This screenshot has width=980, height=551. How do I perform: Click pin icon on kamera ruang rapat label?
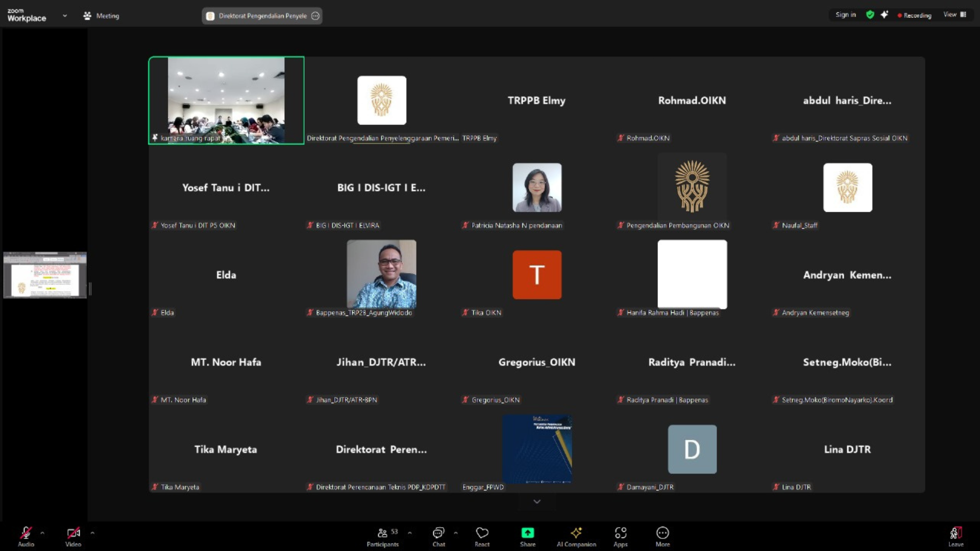tap(155, 138)
